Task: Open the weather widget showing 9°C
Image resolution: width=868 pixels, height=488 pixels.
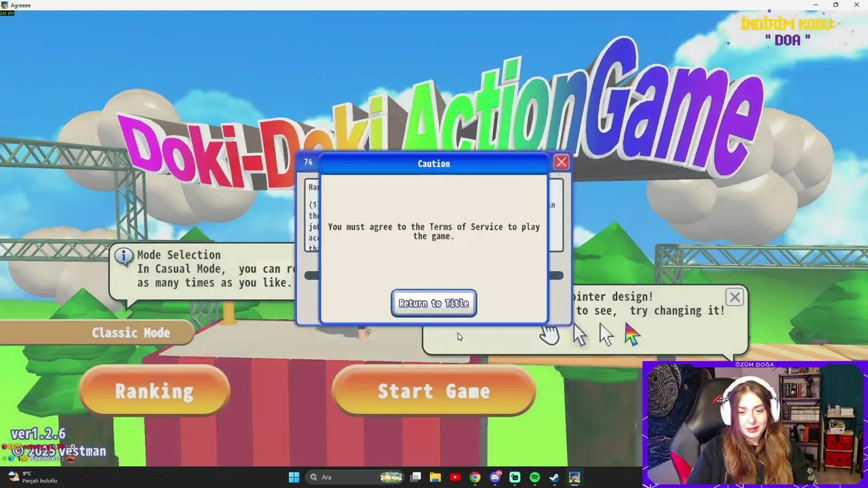Action: [x=33, y=477]
